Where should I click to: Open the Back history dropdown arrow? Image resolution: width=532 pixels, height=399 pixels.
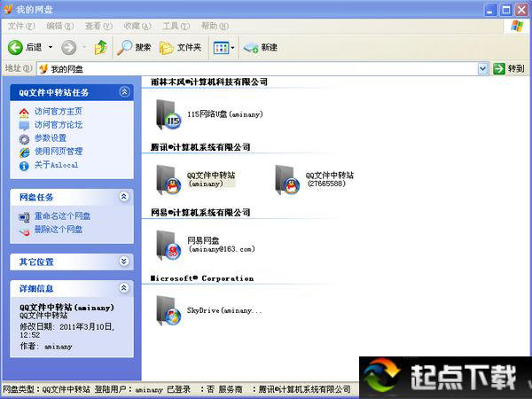tap(51, 47)
